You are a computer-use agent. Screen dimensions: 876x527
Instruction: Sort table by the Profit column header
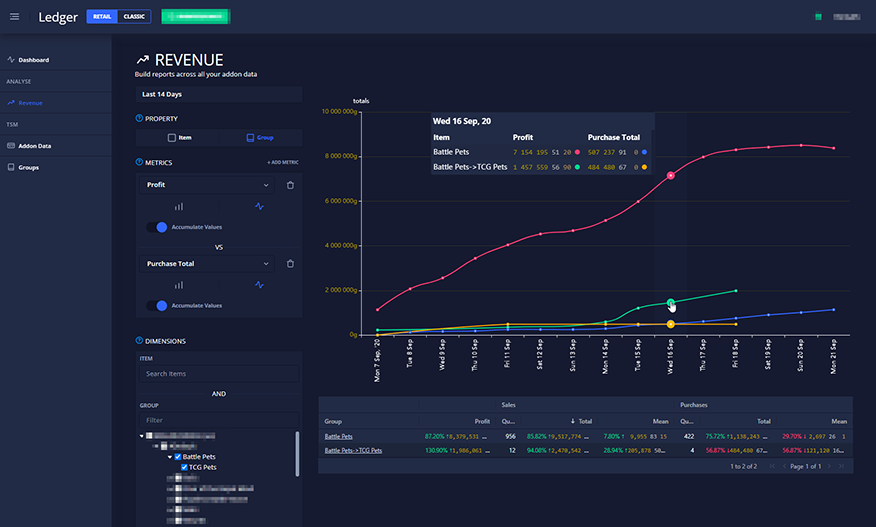point(482,421)
